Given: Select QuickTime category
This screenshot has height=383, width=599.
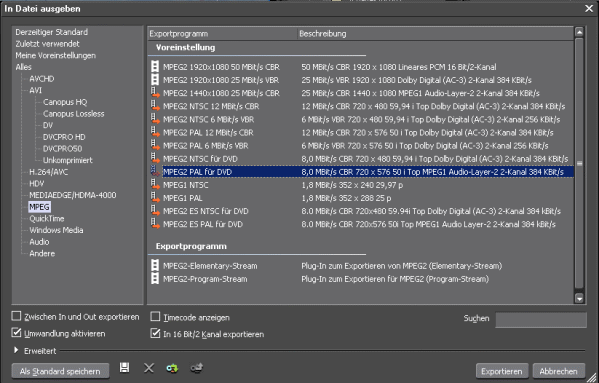Looking at the screenshot, I should [x=47, y=218].
